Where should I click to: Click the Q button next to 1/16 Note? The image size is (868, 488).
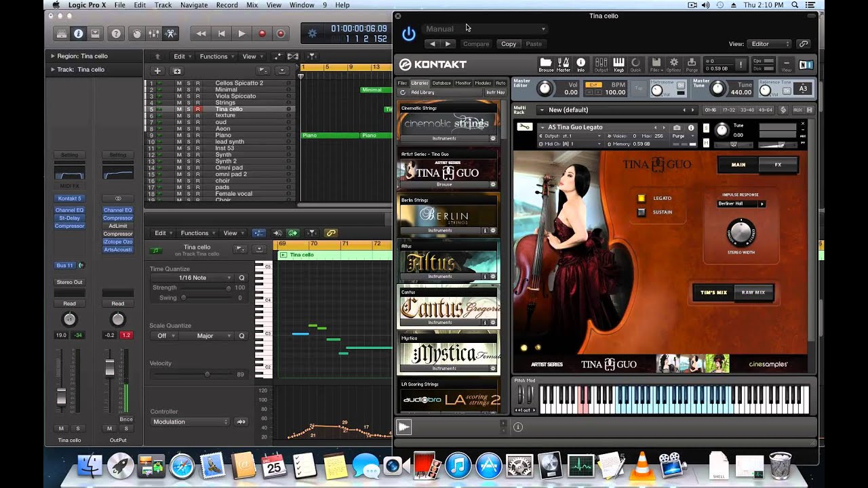241,278
